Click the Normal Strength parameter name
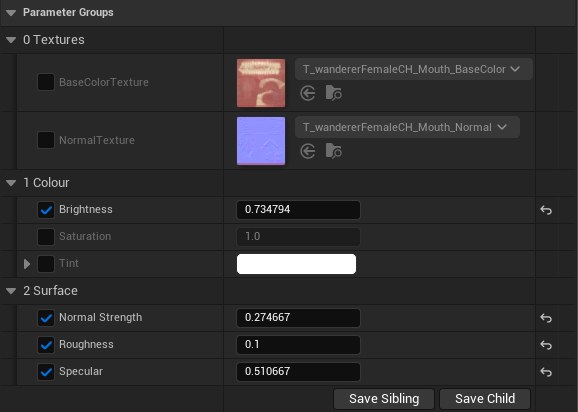Image resolution: width=578 pixels, height=412 pixels. pos(101,317)
